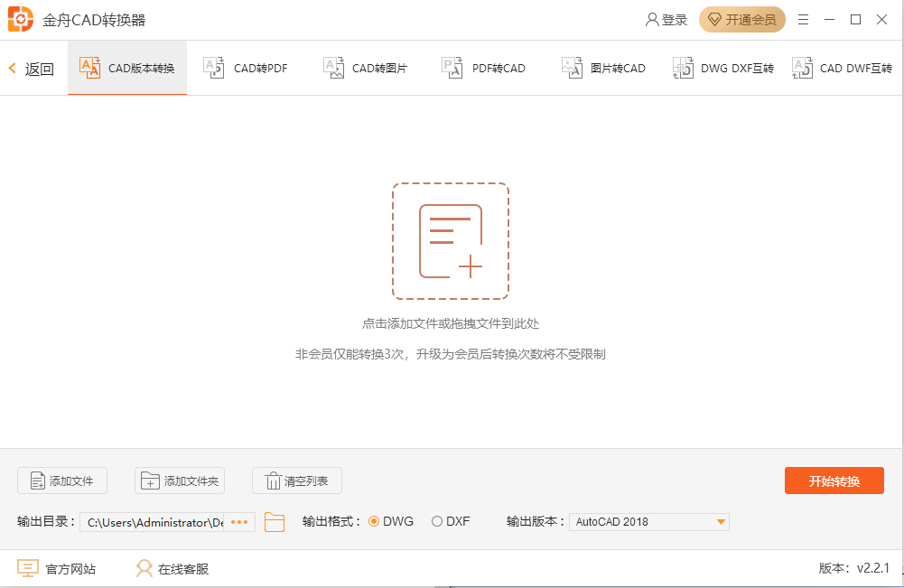This screenshot has height=588, width=904.
Task: Enable the 开通会员 membership option
Action: tap(741, 18)
